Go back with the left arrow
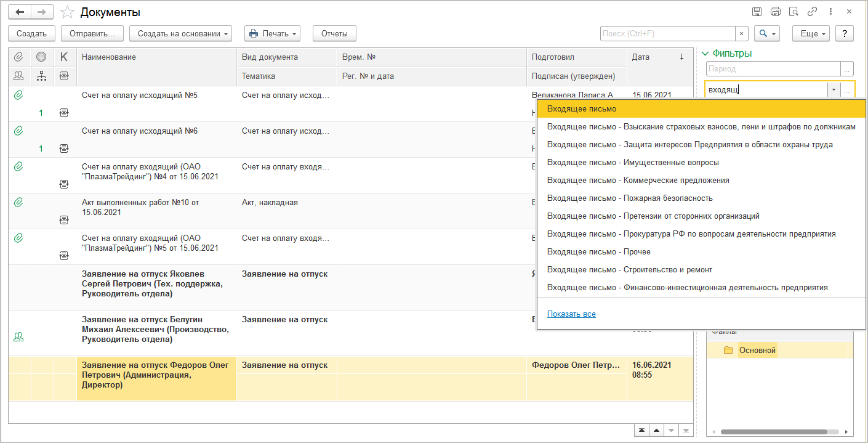Viewport: 868px width, 443px height. tap(20, 12)
